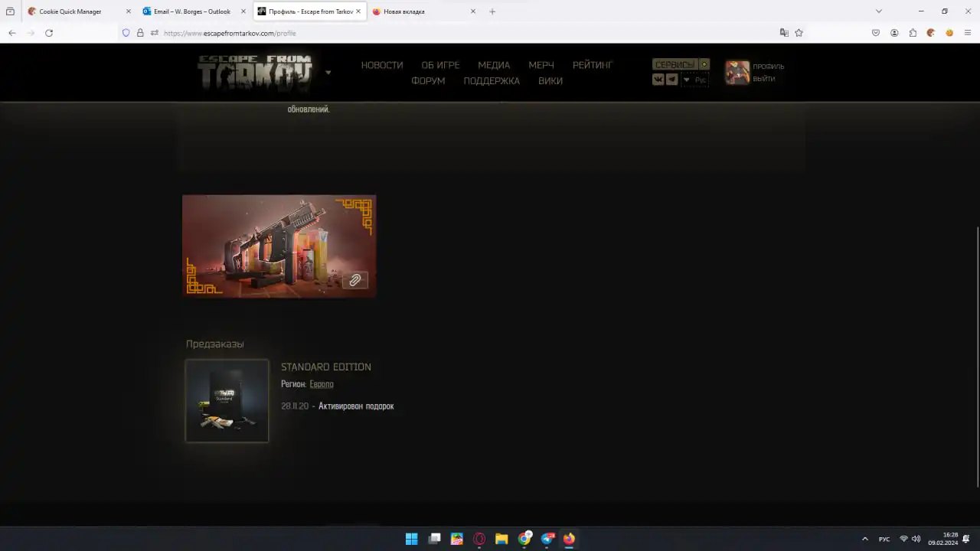Click the paperclip icon on promo banner
Screen dimensions: 980x551
point(355,280)
